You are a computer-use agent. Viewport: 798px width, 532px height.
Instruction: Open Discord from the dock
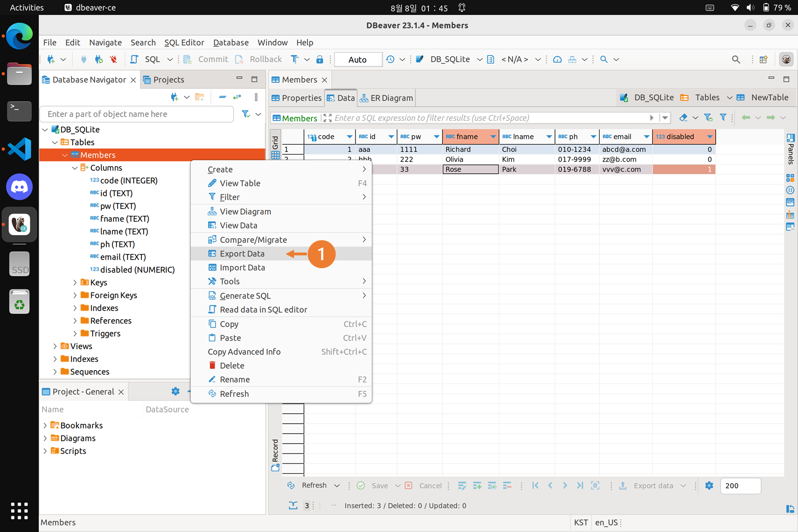click(19, 187)
